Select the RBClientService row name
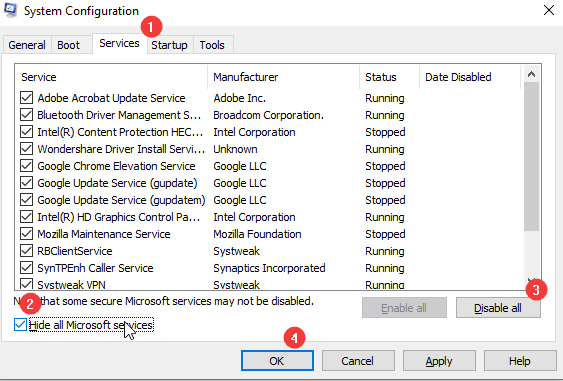The height and width of the screenshot is (381, 563). pyautogui.click(x=75, y=251)
